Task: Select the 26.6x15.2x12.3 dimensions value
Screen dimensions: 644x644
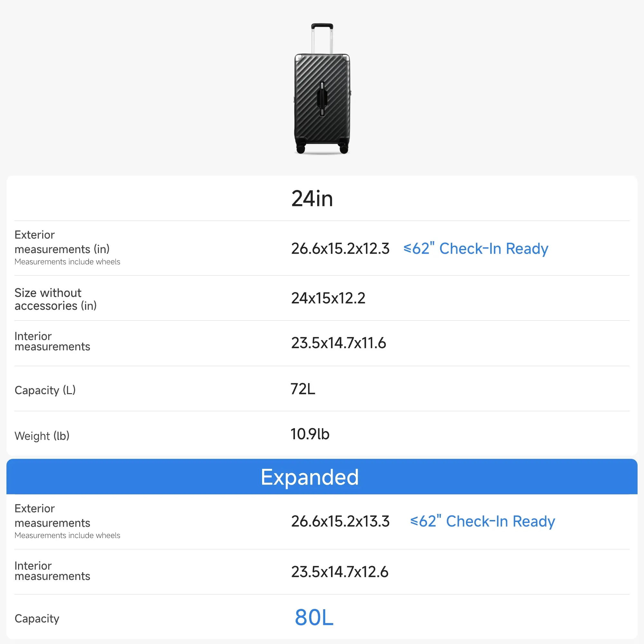Action: click(340, 249)
